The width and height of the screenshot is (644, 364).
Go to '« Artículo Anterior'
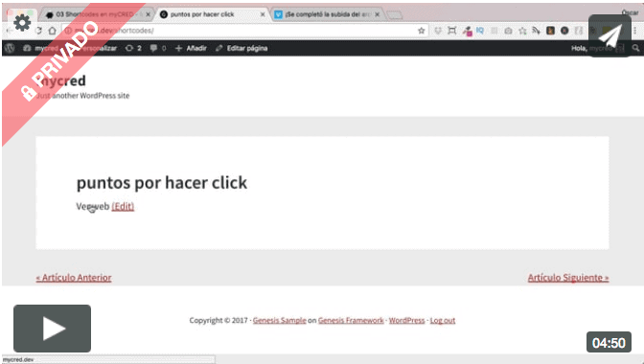[74, 278]
